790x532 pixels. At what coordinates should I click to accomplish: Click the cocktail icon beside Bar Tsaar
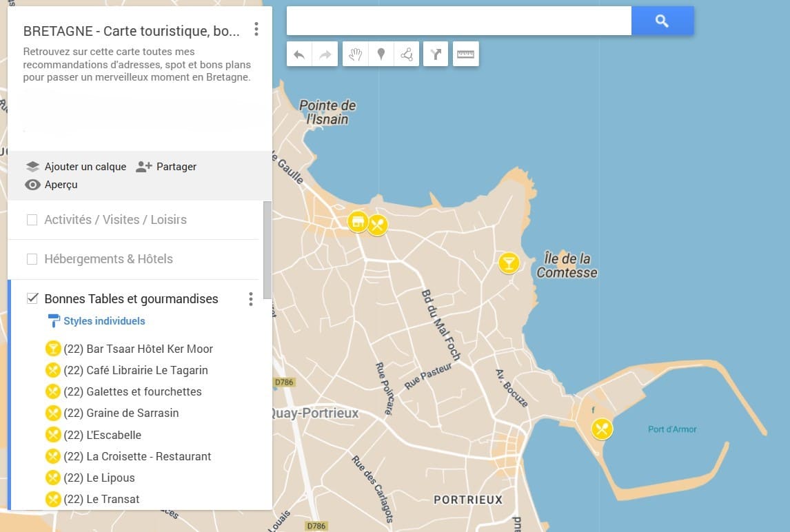[53, 349]
